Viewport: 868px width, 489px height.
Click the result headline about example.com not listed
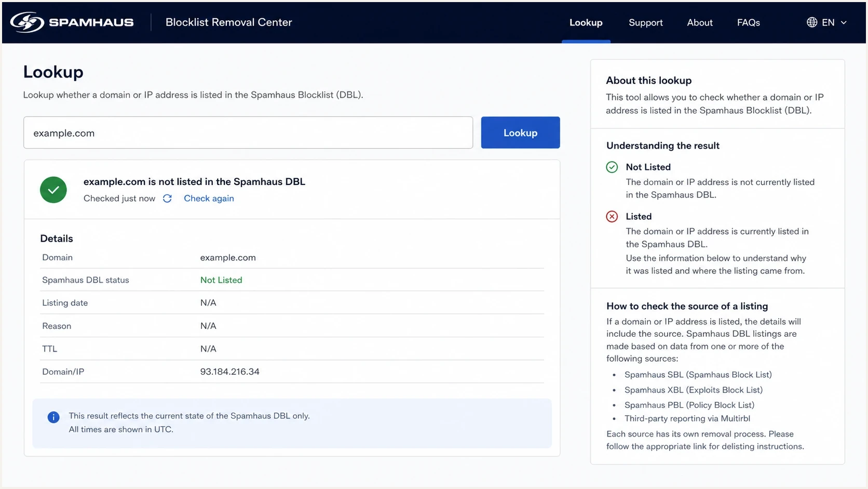pyautogui.click(x=194, y=182)
